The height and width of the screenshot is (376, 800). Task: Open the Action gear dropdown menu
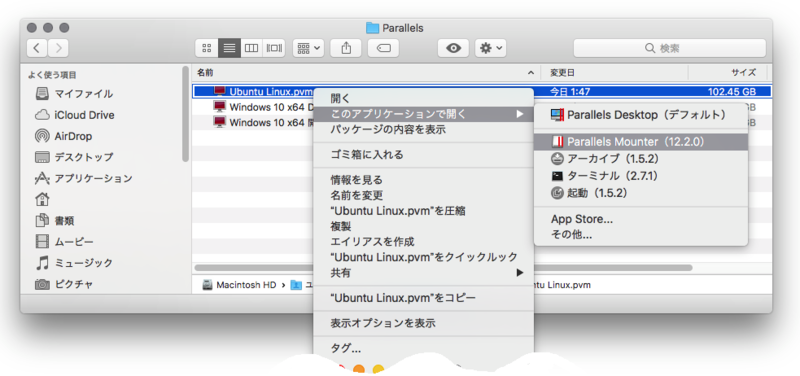point(490,48)
